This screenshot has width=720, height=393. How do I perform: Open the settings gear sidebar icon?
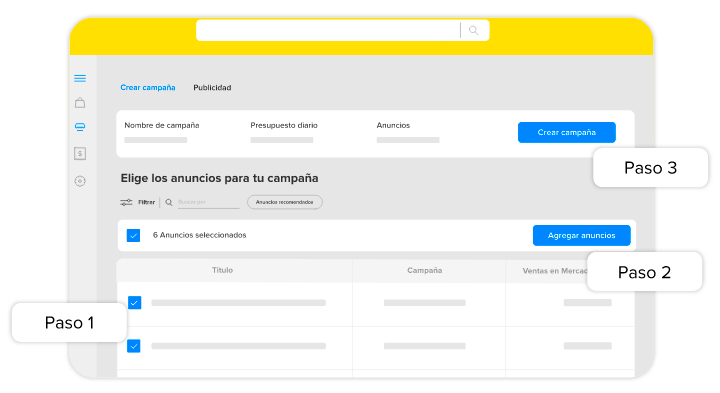click(80, 181)
